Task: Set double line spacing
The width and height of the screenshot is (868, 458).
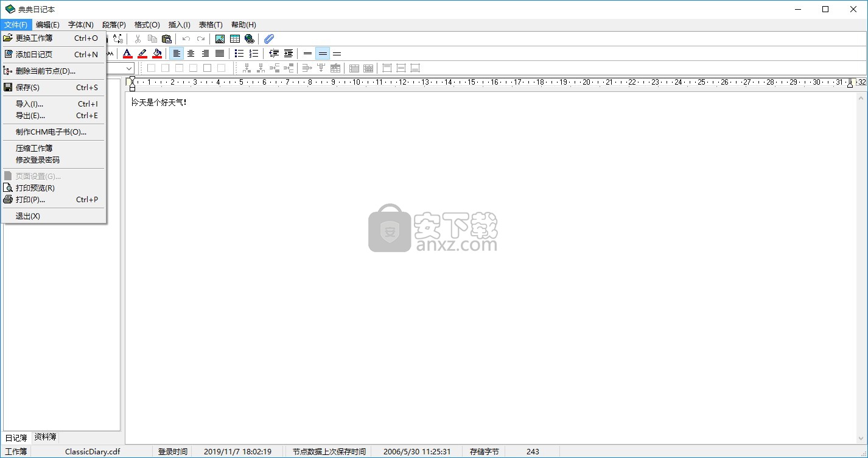Action: click(337, 54)
